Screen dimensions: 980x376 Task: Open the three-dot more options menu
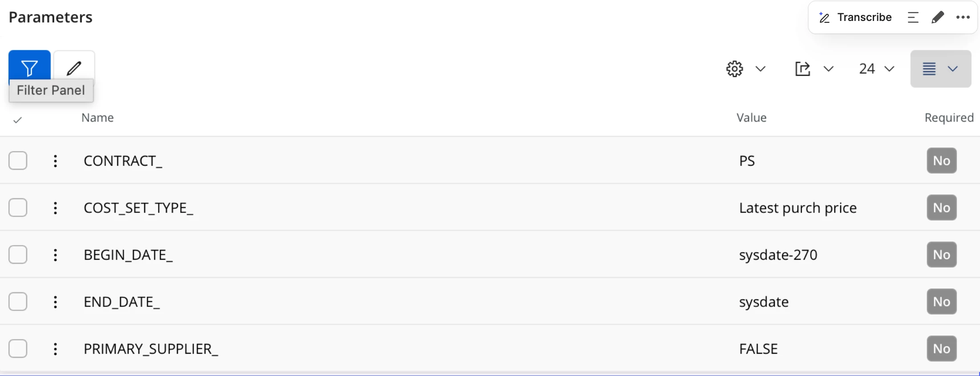click(x=963, y=17)
